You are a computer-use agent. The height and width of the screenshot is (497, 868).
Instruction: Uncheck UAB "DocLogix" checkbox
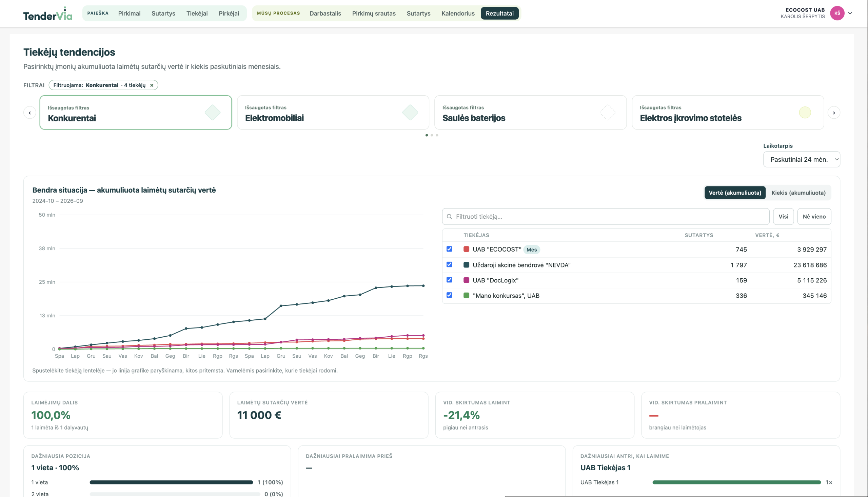449,280
